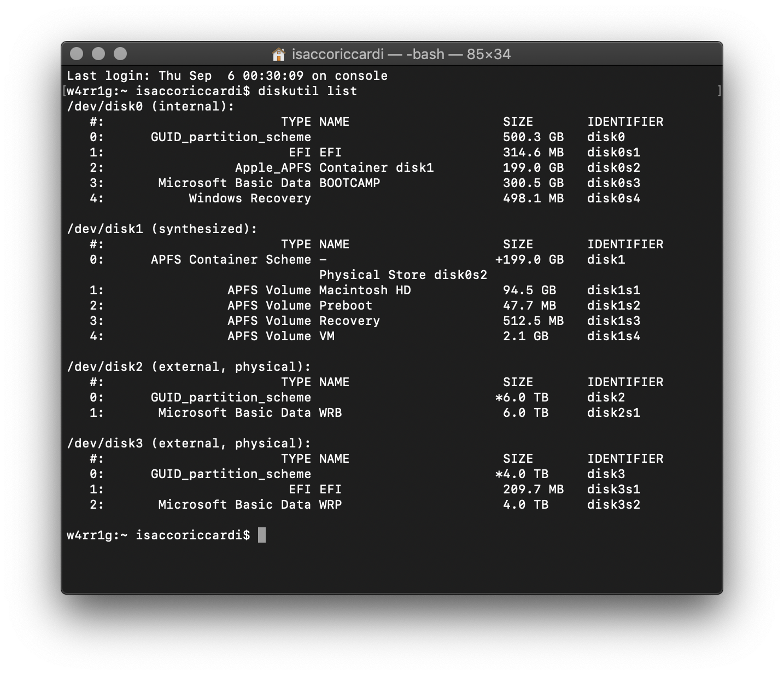
Task: Click the '94.5 GB' size value
Action: coord(530,290)
